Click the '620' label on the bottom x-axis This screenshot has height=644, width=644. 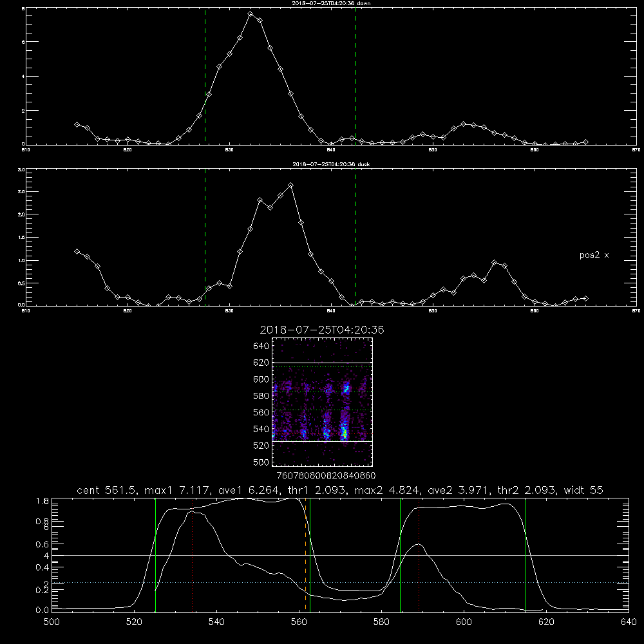coord(547,621)
